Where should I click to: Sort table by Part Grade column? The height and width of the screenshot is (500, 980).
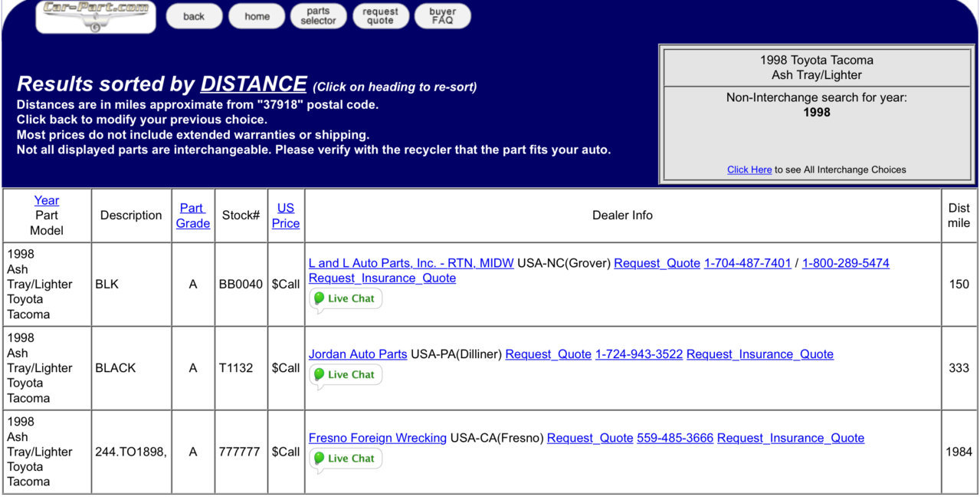[193, 215]
